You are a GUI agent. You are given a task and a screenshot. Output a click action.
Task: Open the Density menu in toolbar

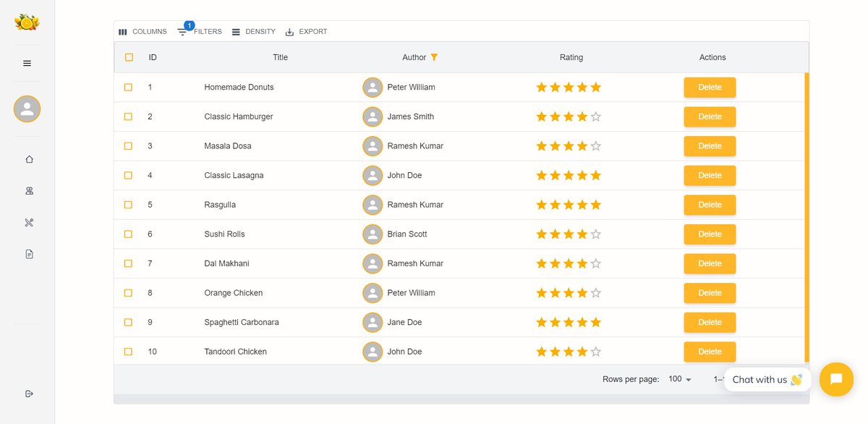(x=254, y=32)
